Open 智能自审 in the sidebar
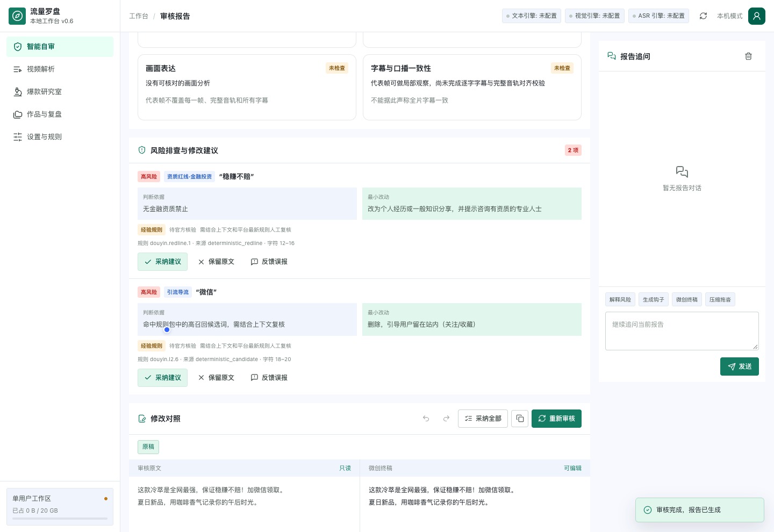The width and height of the screenshot is (774, 532). 60,47
